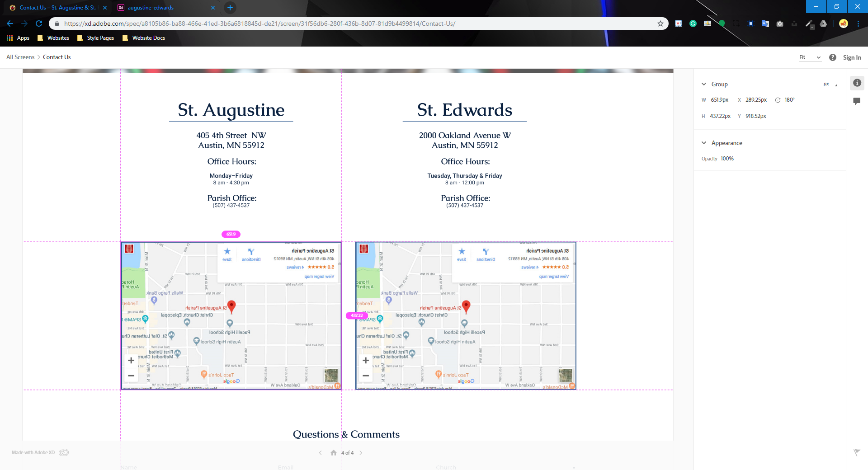Click the Google Drive extension icon

point(823,23)
